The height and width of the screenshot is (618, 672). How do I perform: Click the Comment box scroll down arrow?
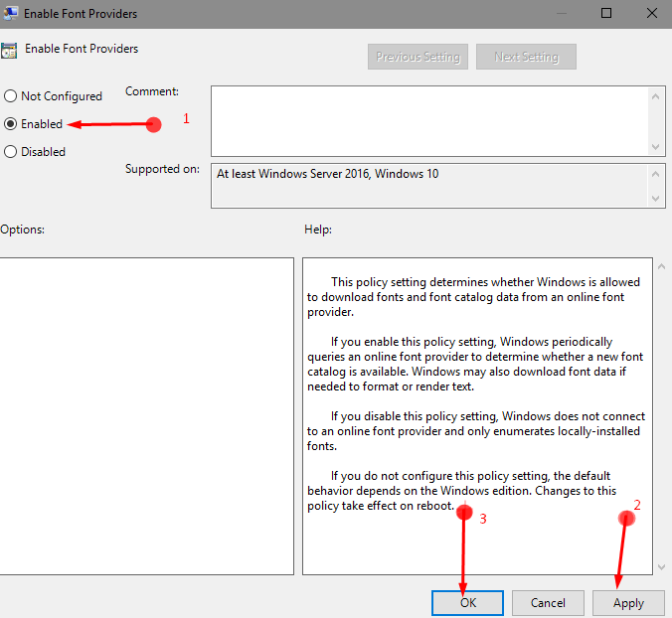pos(655,147)
